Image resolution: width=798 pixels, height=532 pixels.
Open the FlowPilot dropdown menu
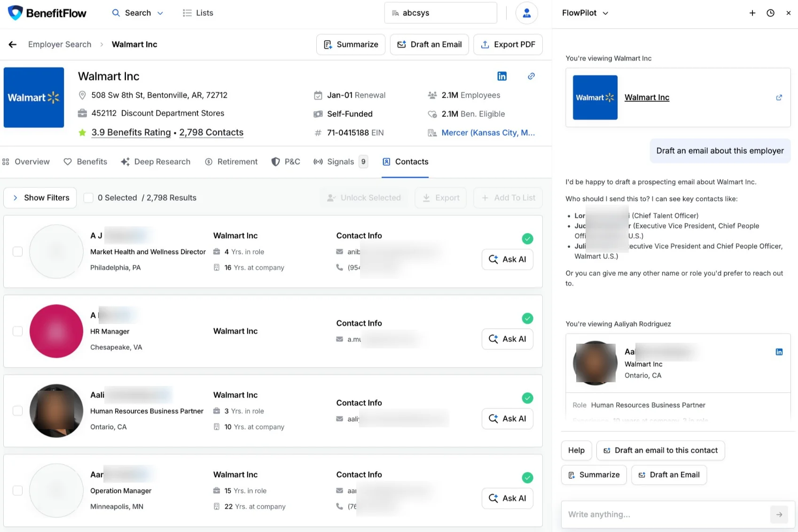(x=585, y=13)
